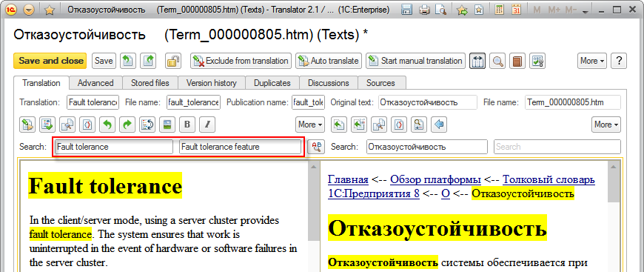The width and height of the screenshot is (644, 272).
Task: Click the Publication name field
Action: point(308,102)
